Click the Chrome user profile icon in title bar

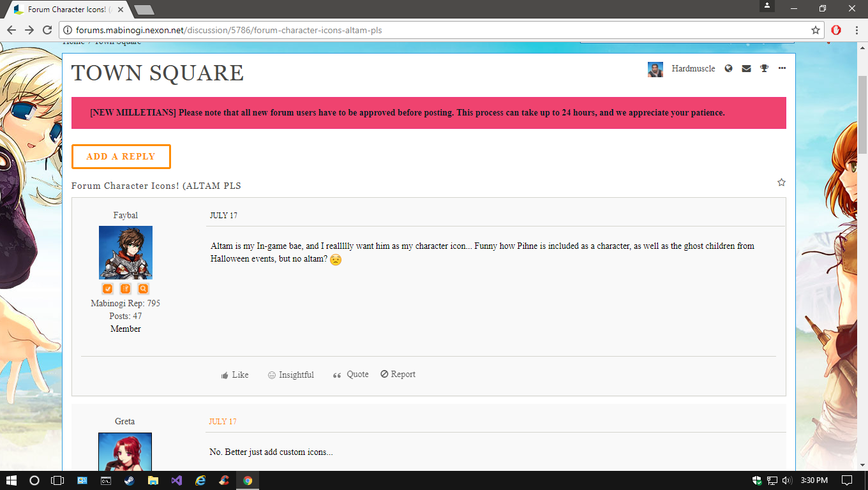(767, 6)
